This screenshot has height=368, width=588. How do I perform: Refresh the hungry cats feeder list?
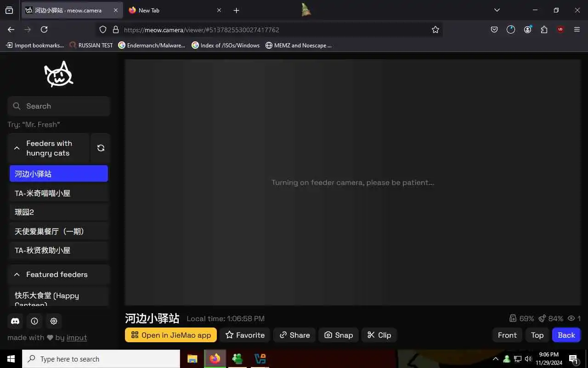tap(101, 148)
